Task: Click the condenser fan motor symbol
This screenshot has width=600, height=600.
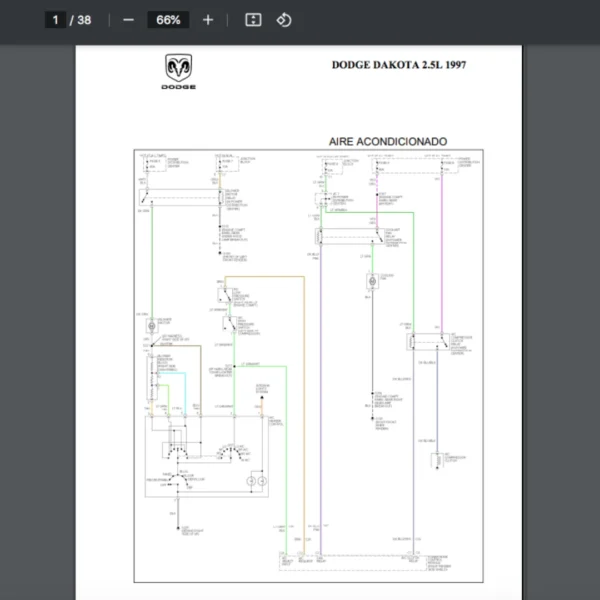Action: pos(371,283)
